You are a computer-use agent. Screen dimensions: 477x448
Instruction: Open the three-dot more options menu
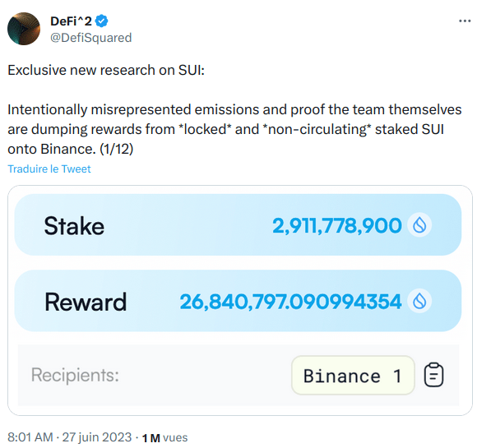coord(465,21)
